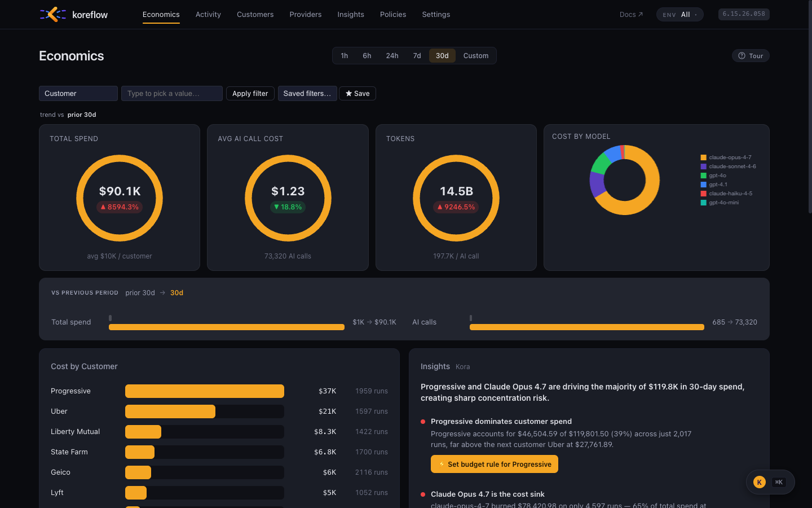Select the Liberty Mutual customer row
This screenshot has width=812, height=508.
219,432
